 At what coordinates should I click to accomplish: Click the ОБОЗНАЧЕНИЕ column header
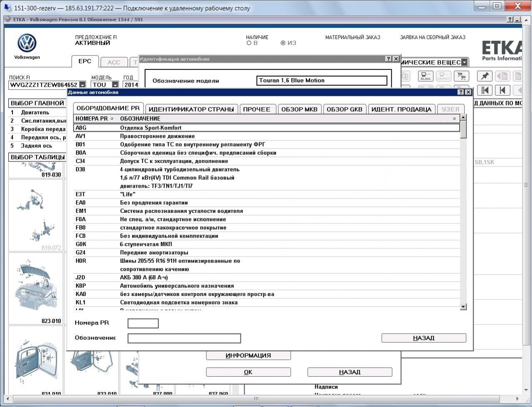pos(140,119)
